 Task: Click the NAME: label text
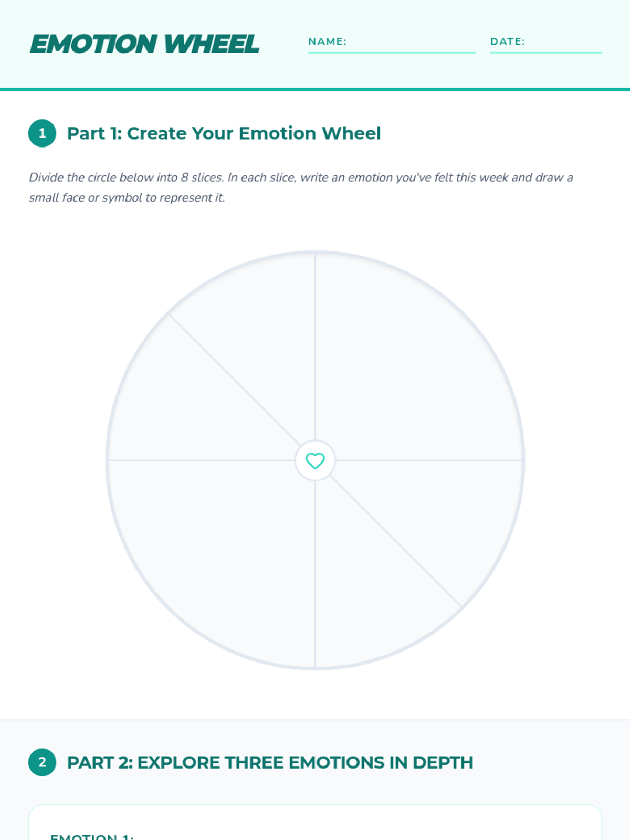(x=327, y=41)
